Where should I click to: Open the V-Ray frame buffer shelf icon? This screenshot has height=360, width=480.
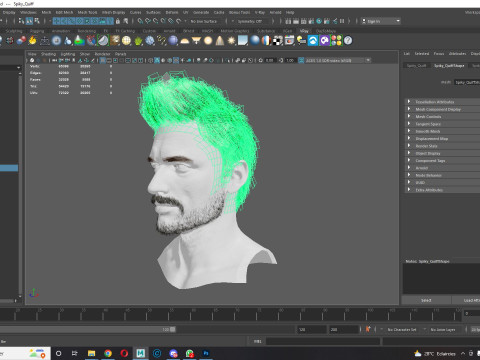[289, 41]
